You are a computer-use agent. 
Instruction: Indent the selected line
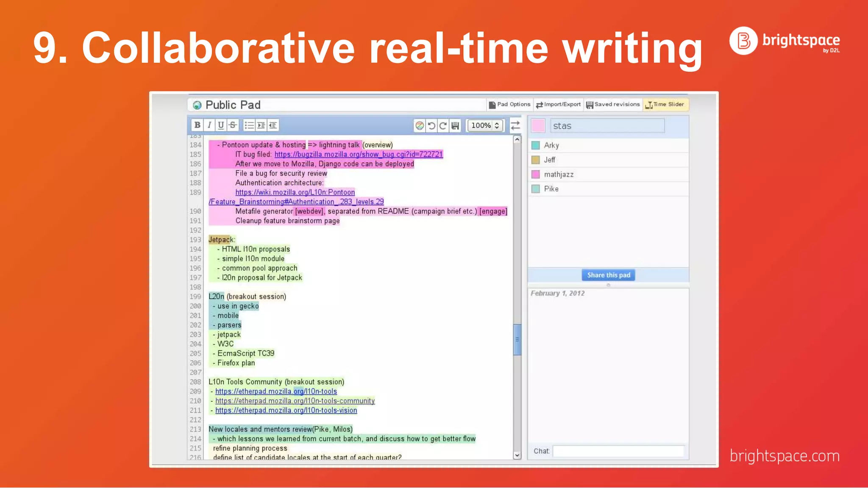261,125
